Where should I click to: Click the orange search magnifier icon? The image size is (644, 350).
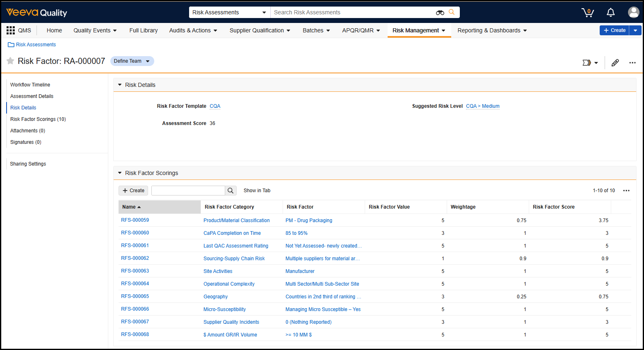452,12
